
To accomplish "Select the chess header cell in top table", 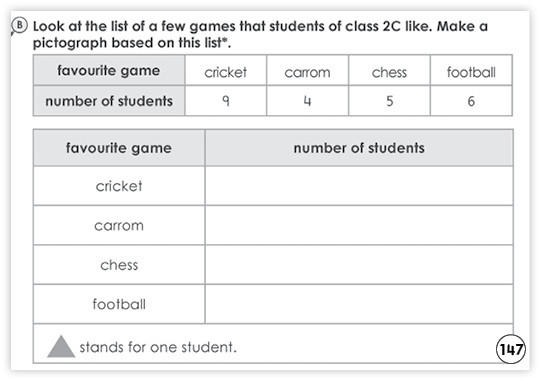I will click(x=390, y=70).
